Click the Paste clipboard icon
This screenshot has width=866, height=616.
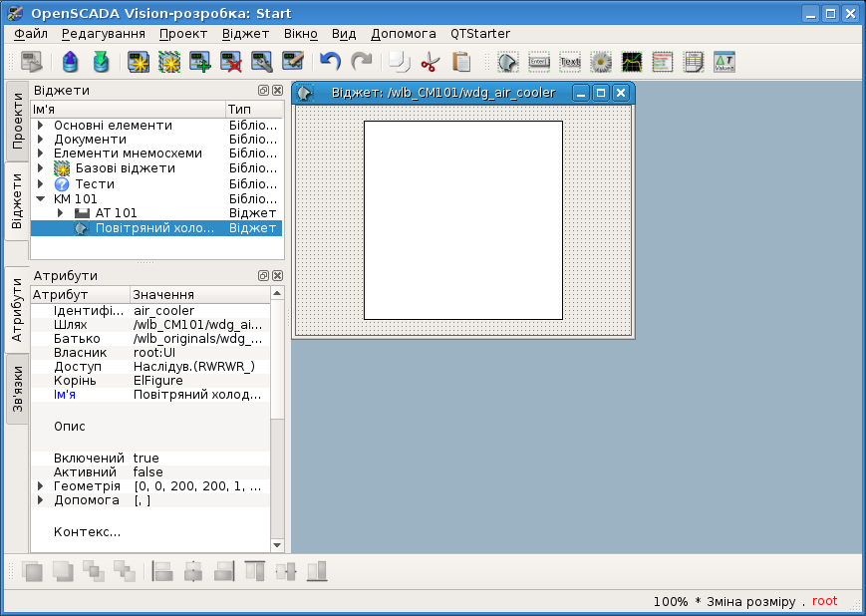tap(461, 62)
